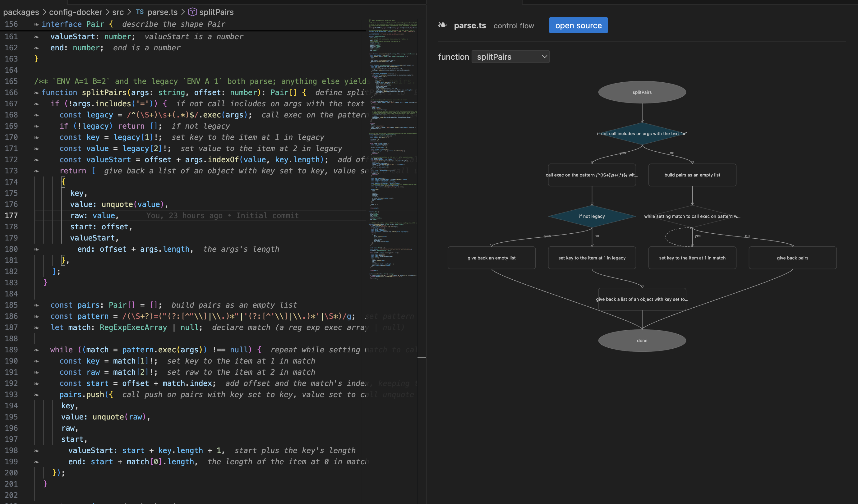The image size is (858, 504).
Task: Click the leaf annotation icon on line 169
Action: [36, 126]
